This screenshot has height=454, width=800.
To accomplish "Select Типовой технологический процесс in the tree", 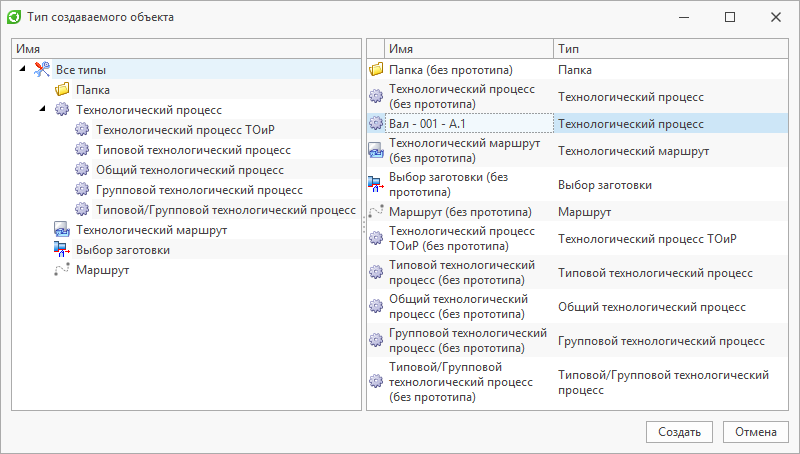I will [x=193, y=150].
